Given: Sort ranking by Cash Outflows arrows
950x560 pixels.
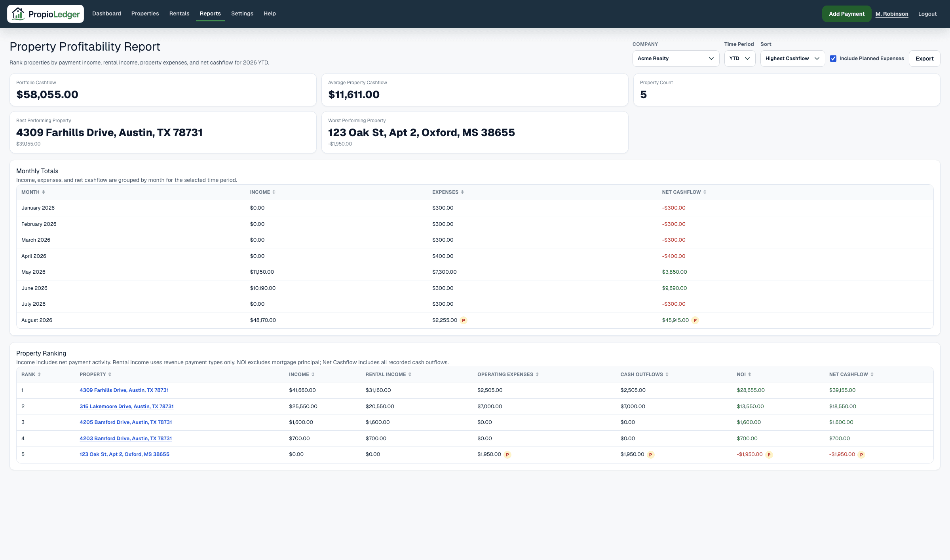Looking at the screenshot, I should [667, 375].
